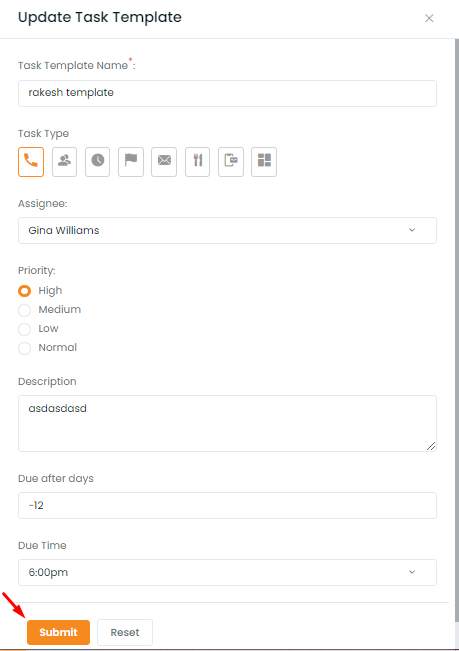Pick the flag task type icon
The height and width of the screenshot is (651, 459).
click(131, 162)
